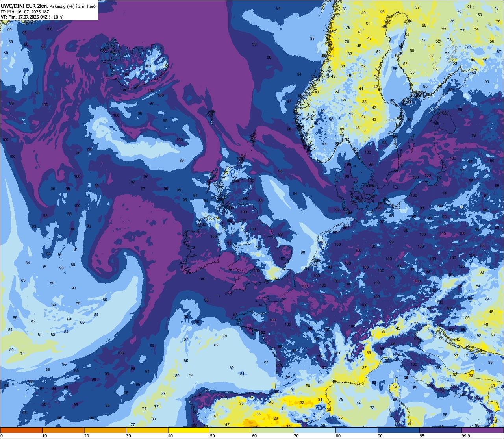Click the 95–99.9 indigo legend swatch
This screenshot has height=439, width=504.
click(x=441, y=430)
